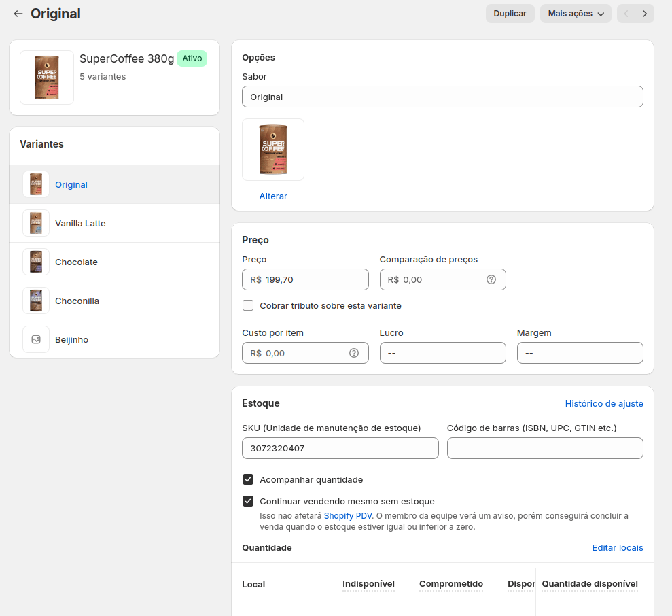The width and height of the screenshot is (672, 616).
Task: Click SuperCoffee 380g product thumbnail
Action: pos(47,78)
